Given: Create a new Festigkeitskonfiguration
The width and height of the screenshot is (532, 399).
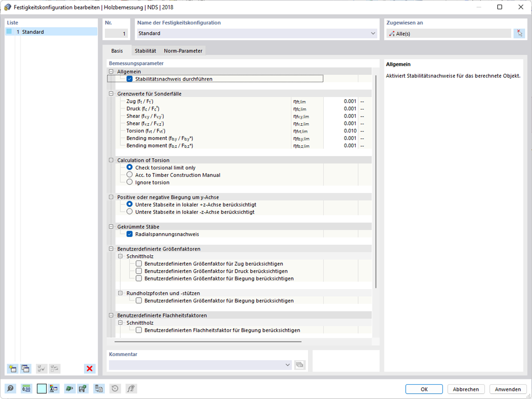Looking at the screenshot, I should (12, 368).
